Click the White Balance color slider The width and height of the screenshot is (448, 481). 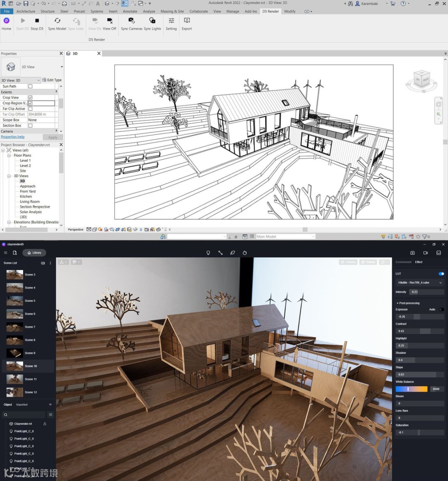click(x=411, y=389)
